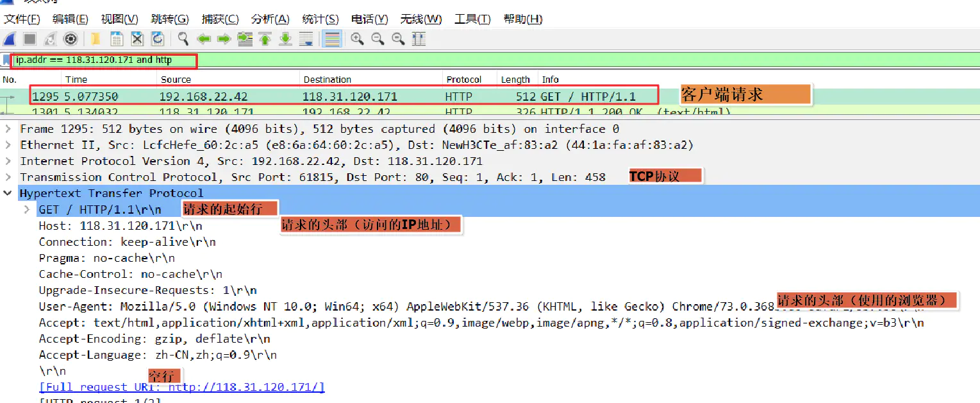Close this capture file

pyautogui.click(x=137, y=39)
